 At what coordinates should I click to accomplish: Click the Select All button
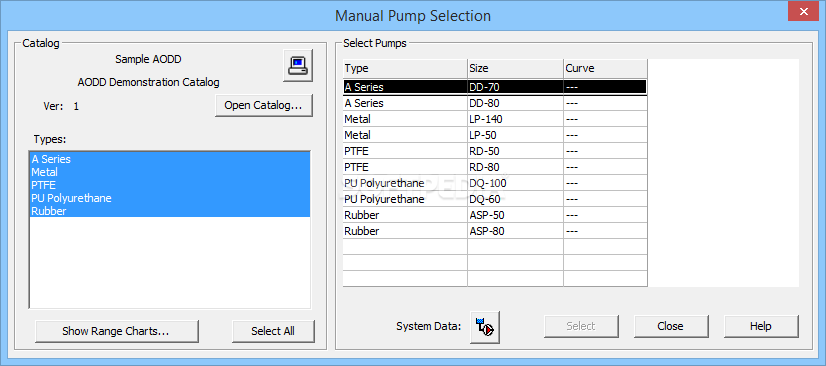(x=273, y=331)
